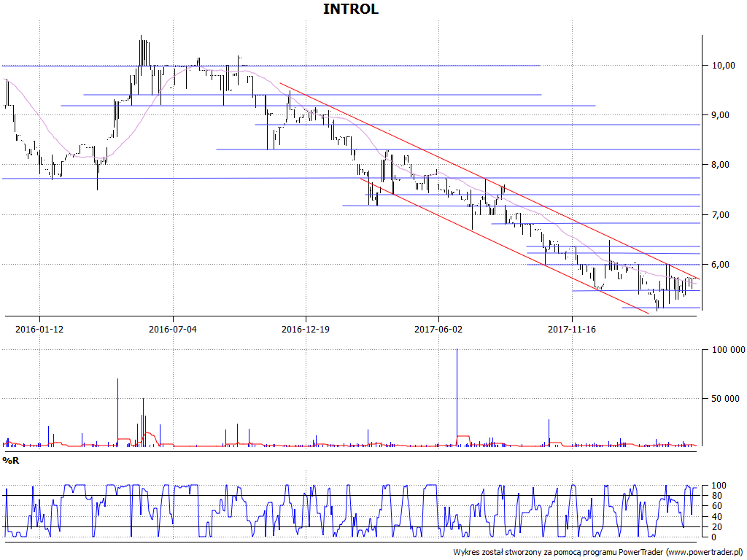Select the 2017-06-02 date label

coord(438,329)
